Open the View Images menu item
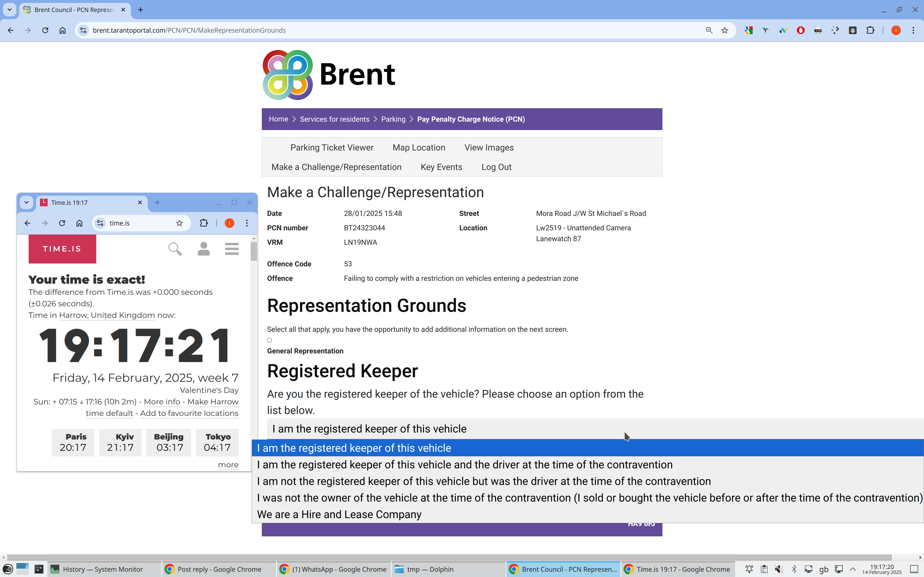The image size is (924, 577). point(489,148)
